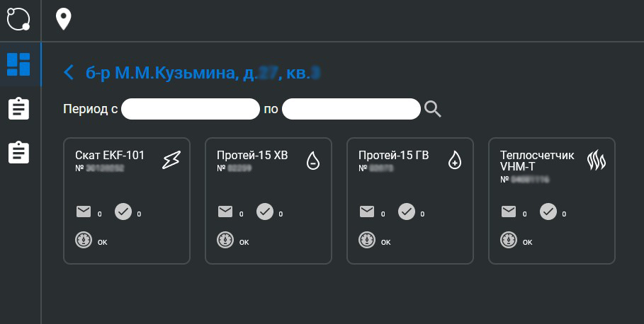Click the envelope icon on Теплосчетчик VHM-T card

pos(509,212)
